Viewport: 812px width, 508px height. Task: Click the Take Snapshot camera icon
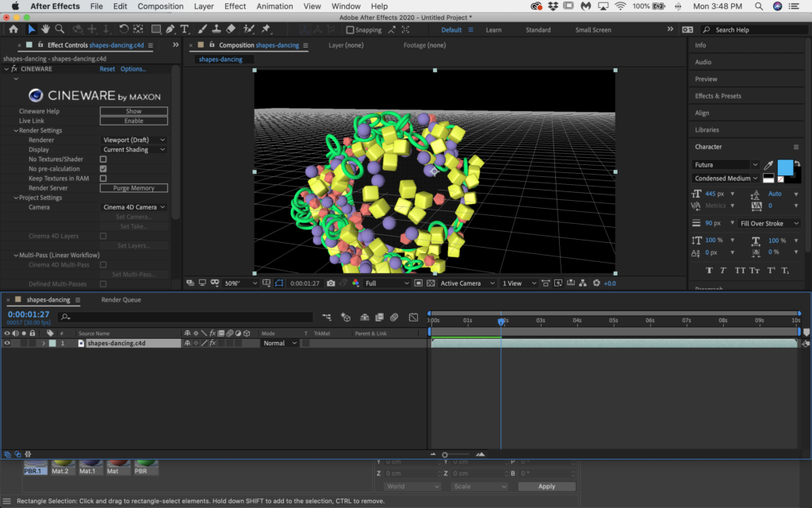[331, 283]
